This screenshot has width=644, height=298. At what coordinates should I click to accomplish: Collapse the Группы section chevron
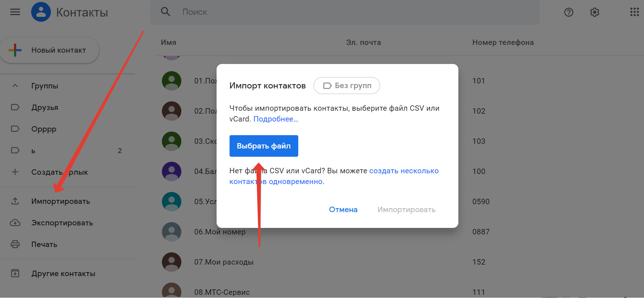tap(15, 86)
